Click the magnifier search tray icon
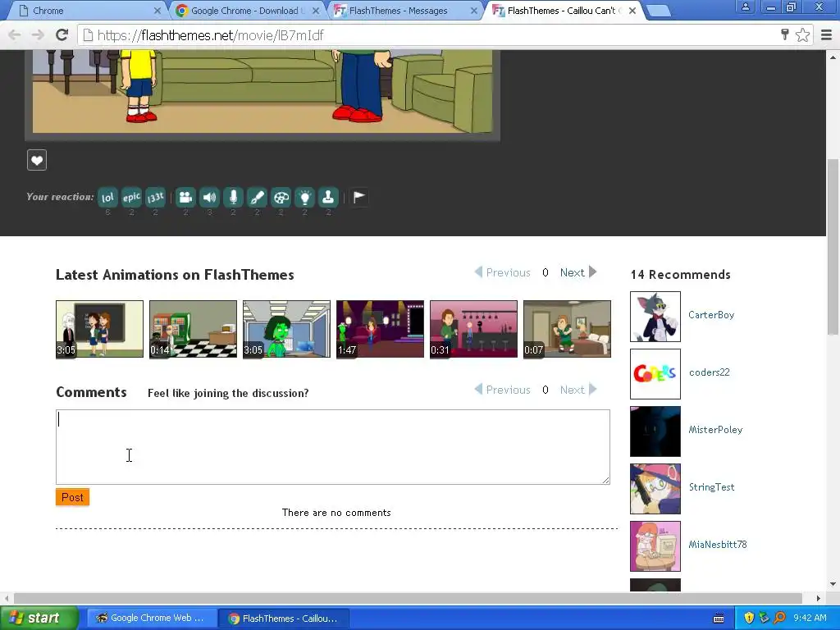This screenshot has width=840, height=630. pyautogui.click(x=779, y=618)
